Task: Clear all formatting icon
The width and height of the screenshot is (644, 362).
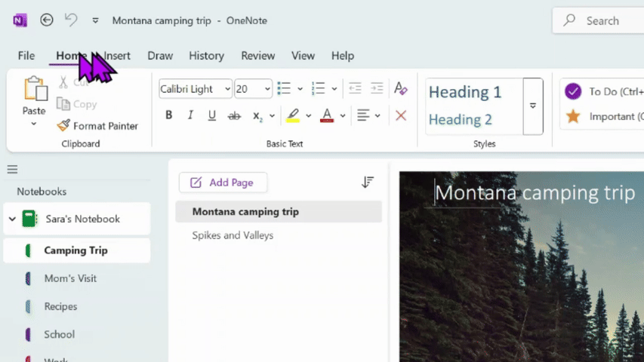Action: (400, 88)
